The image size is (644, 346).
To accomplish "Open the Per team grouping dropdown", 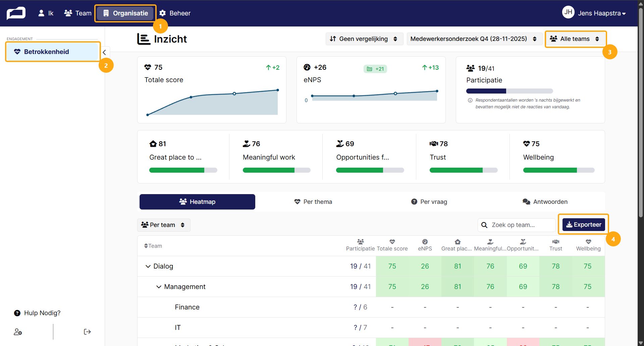I will pos(164,225).
